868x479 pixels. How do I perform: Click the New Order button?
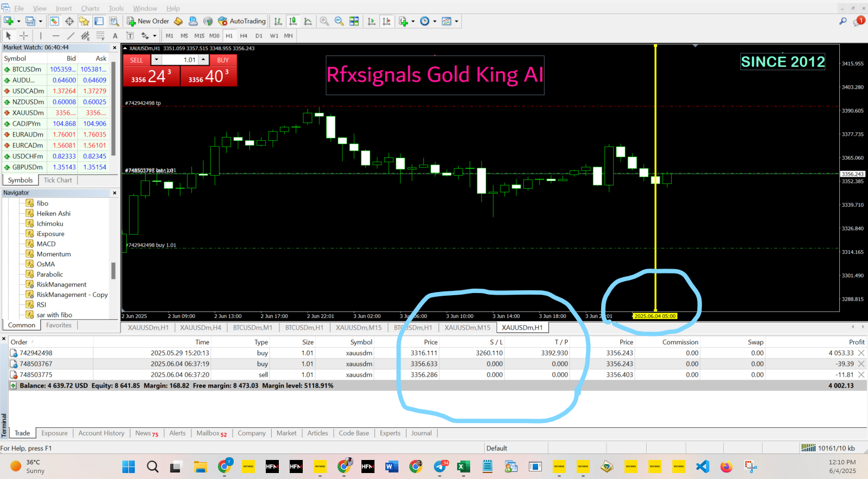coord(148,21)
